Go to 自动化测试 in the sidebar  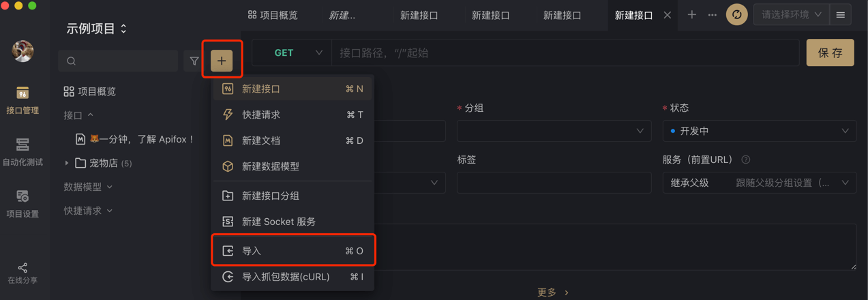(23, 151)
